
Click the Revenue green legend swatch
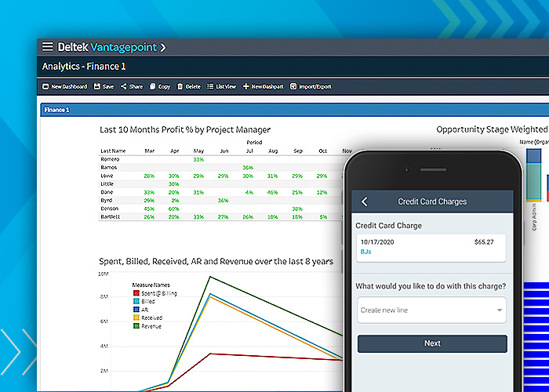[x=136, y=326]
